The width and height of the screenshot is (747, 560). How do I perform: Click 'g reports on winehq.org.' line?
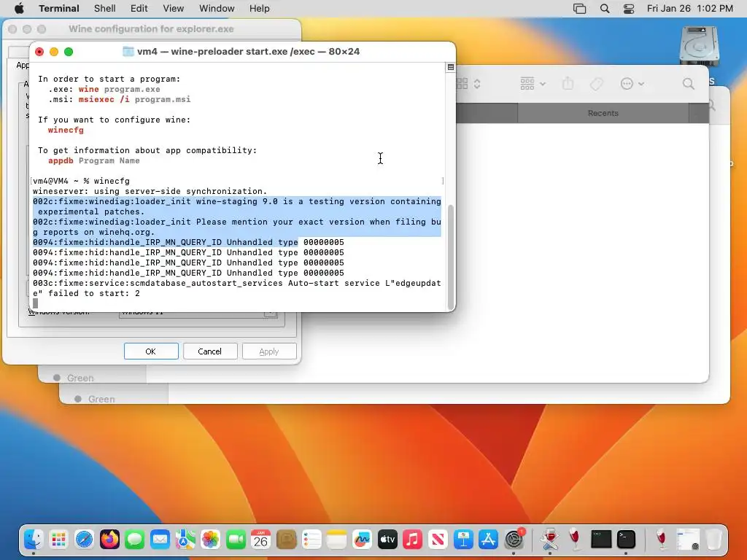94,232
